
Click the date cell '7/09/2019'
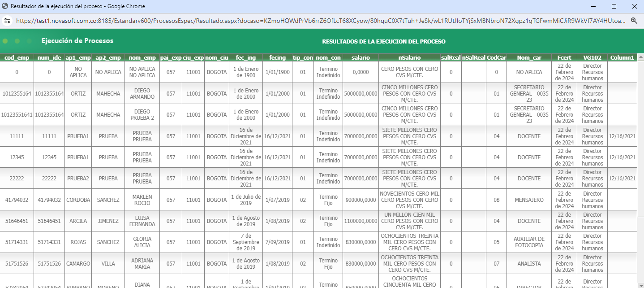click(277, 242)
